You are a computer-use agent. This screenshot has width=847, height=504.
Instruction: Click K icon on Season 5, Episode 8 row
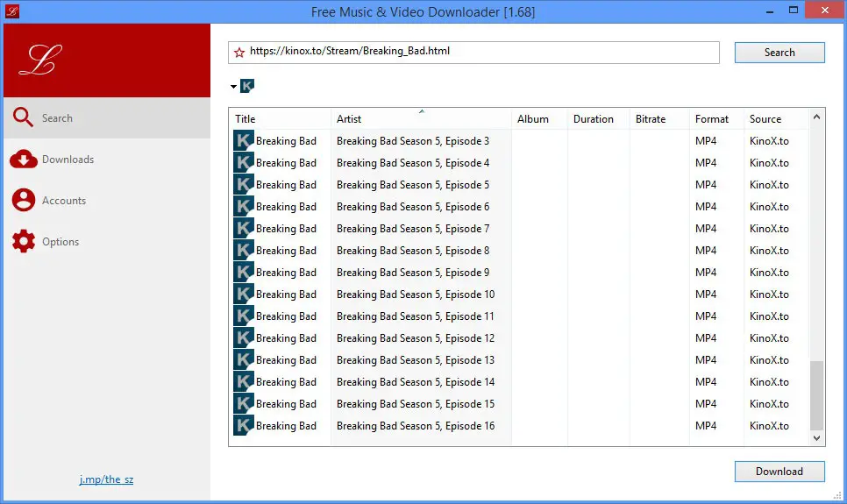click(x=244, y=250)
